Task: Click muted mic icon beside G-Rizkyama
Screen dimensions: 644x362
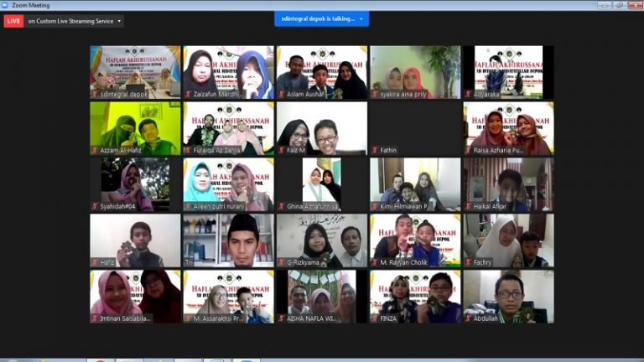Action: (282, 262)
